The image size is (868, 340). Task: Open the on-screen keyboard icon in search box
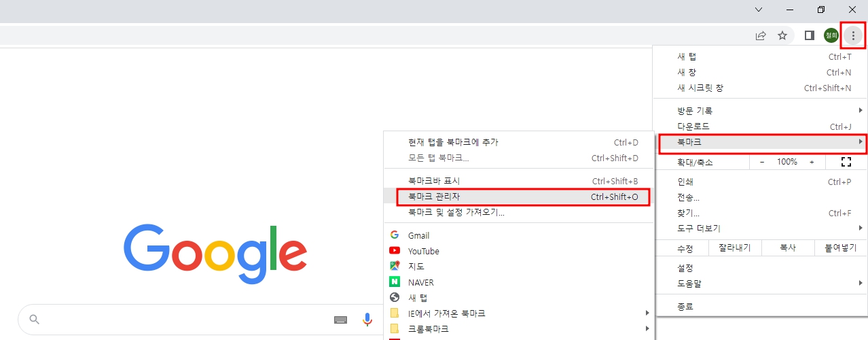341,320
